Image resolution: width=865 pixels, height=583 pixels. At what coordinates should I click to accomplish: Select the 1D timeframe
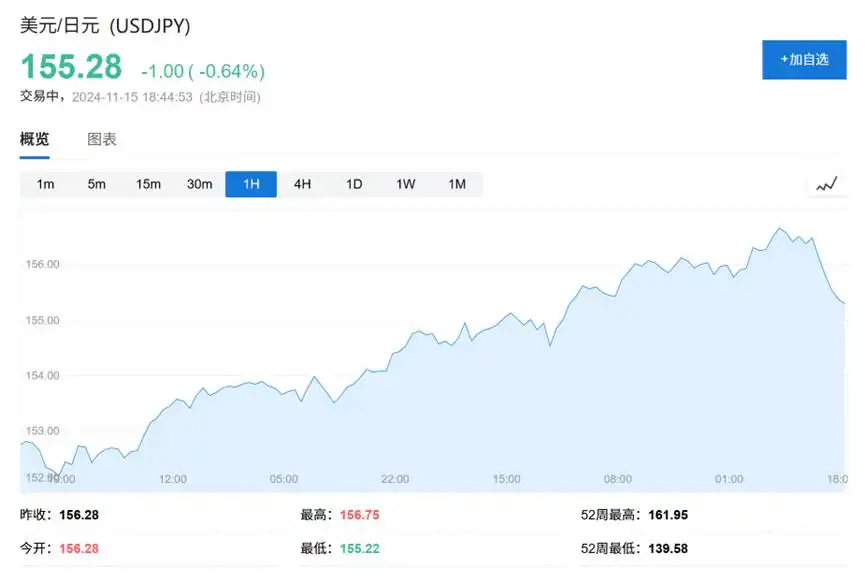pos(354,184)
